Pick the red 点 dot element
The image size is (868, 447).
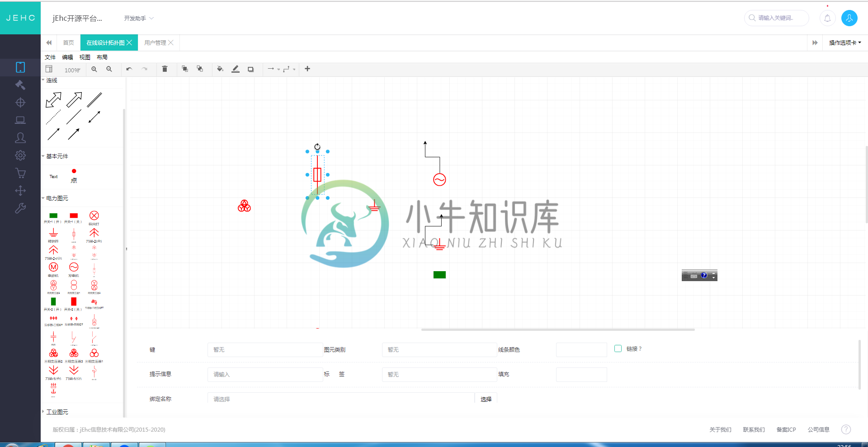pyautogui.click(x=74, y=175)
